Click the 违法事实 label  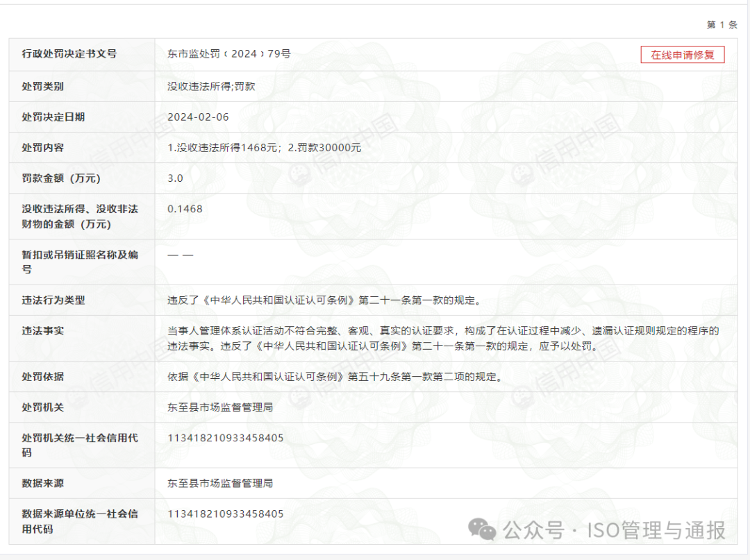42,330
